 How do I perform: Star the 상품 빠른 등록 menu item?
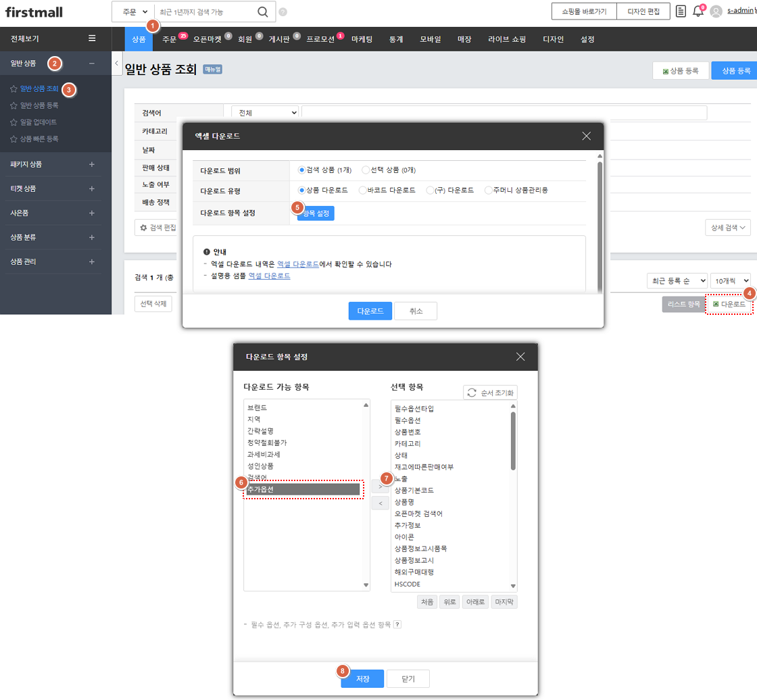coord(14,139)
